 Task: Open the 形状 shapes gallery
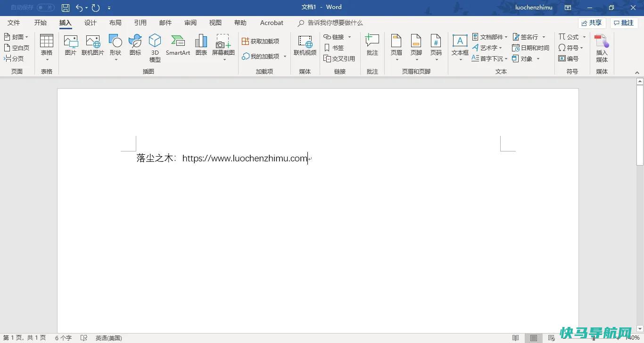(x=116, y=48)
